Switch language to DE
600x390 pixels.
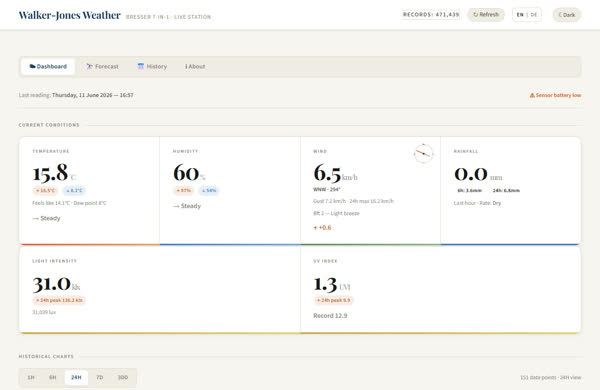[534, 15]
